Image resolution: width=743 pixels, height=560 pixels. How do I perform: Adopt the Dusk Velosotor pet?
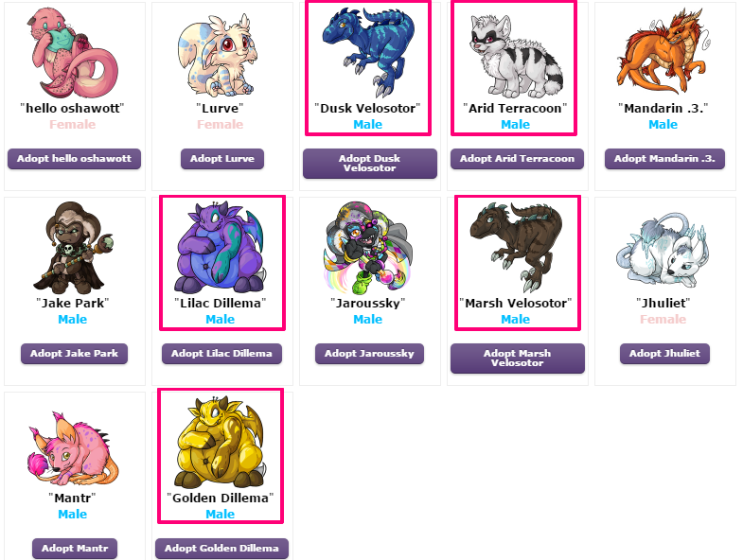click(369, 164)
